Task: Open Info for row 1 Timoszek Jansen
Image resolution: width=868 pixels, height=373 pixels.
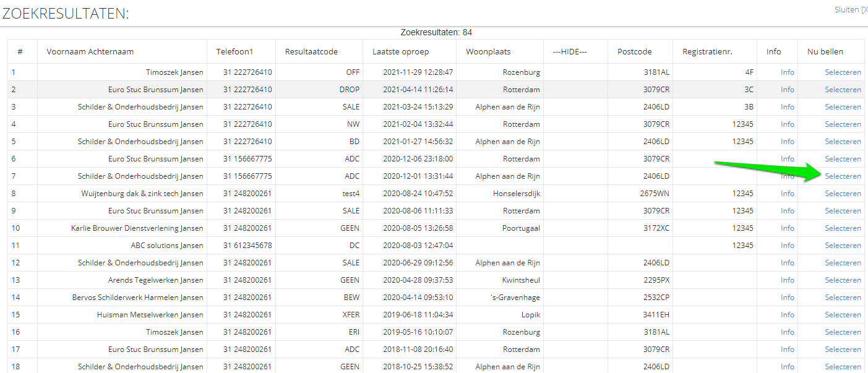Action: click(x=787, y=72)
